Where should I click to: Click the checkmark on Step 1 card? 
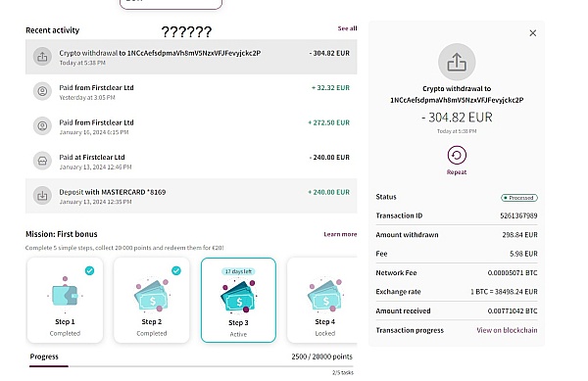coord(89,270)
